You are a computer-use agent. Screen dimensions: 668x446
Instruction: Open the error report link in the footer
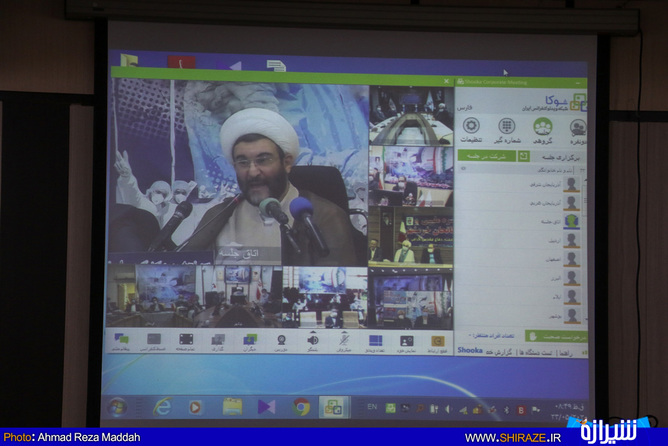coord(499,352)
